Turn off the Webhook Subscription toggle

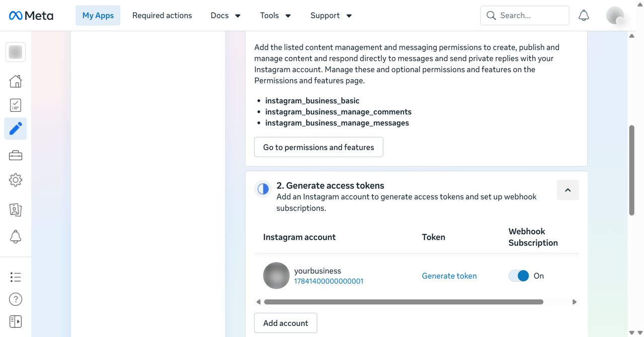tap(519, 276)
